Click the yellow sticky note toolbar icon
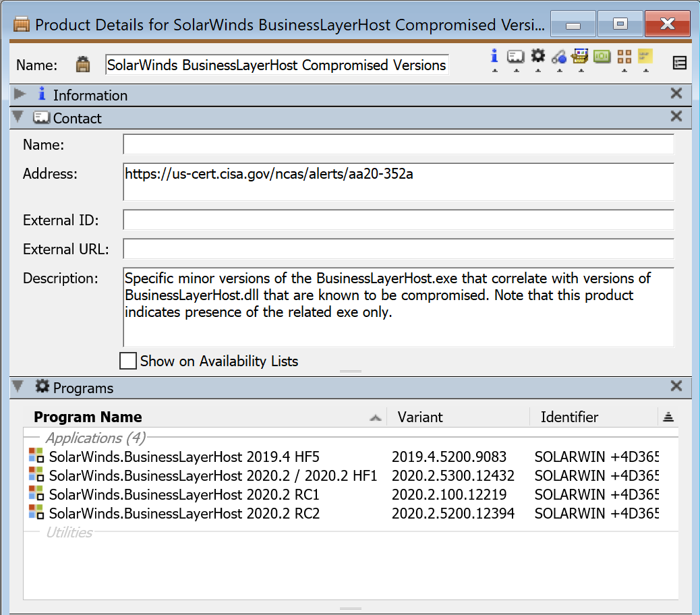This screenshot has height=615, width=700. click(645, 56)
